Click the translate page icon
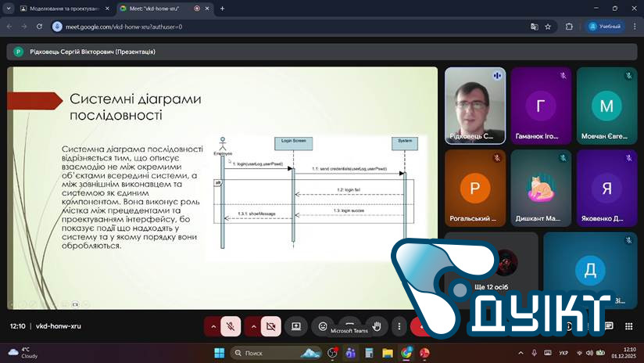This screenshot has width=644, height=363. pyautogui.click(x=535, y=27)
